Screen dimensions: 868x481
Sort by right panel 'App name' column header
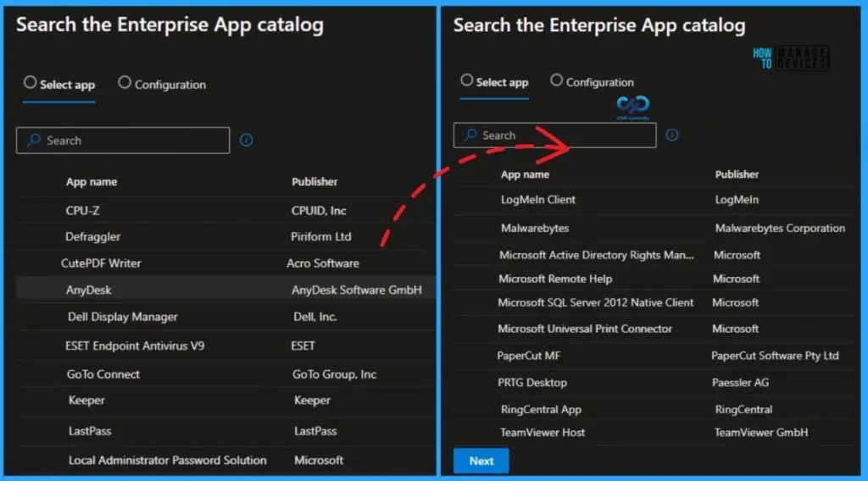525,174
